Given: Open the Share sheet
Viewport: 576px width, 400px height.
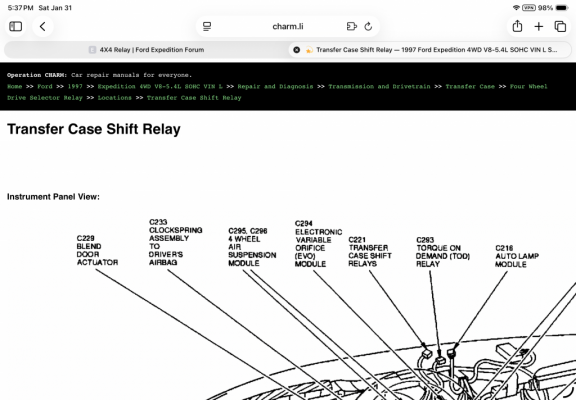Looking at the screenshot, I should 517,26.
